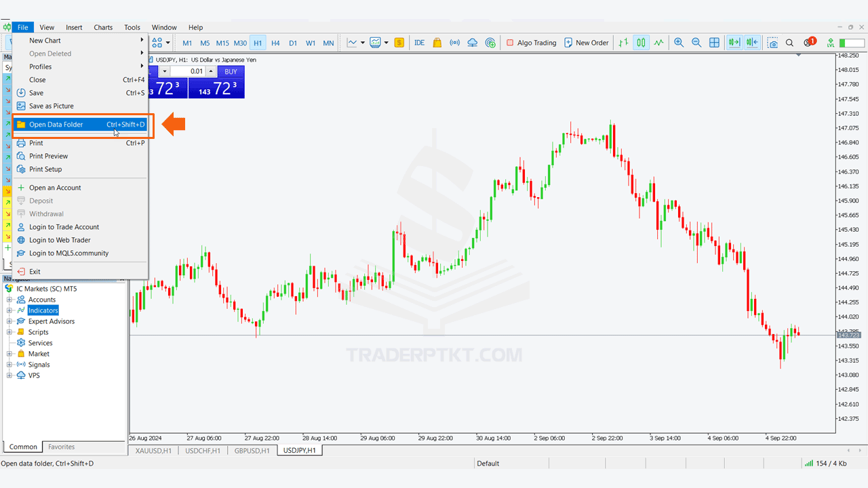Click the lot volume field 0.01
This screenshot has height=488, width=868.
(x=187, y=71)
